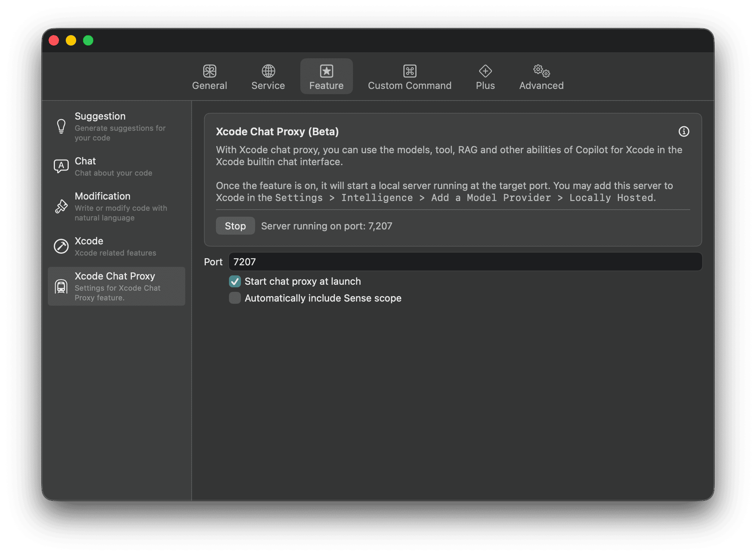This screenshot has height=556, width=756.
Task: Click the Suggestion lightbulb icon
Action: (x=61, y=126)
